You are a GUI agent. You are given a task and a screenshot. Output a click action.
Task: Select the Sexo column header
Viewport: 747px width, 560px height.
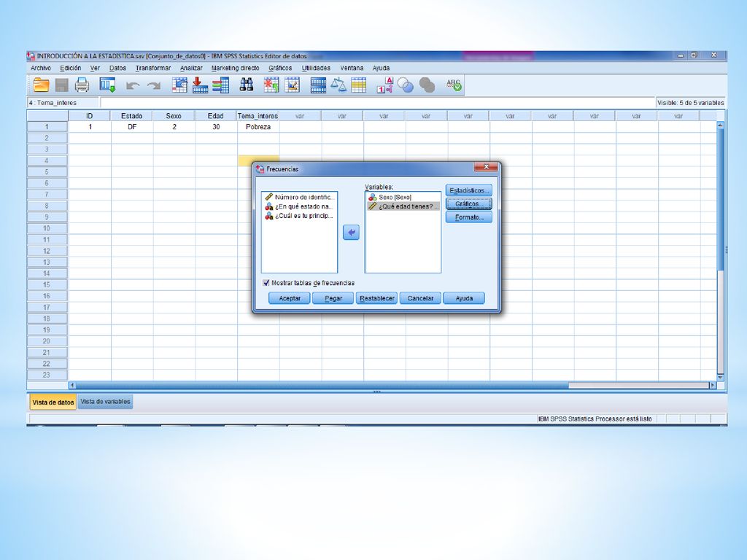click(174, 116)
